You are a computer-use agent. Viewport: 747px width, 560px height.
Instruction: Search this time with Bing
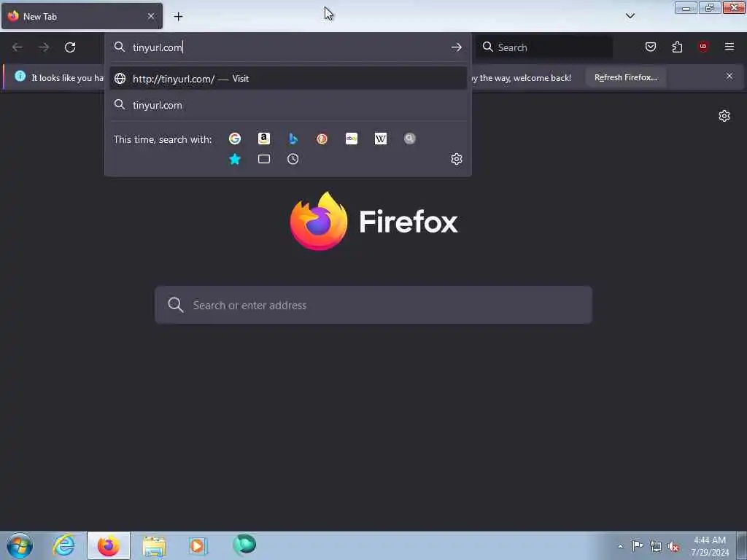coord(293,139)
